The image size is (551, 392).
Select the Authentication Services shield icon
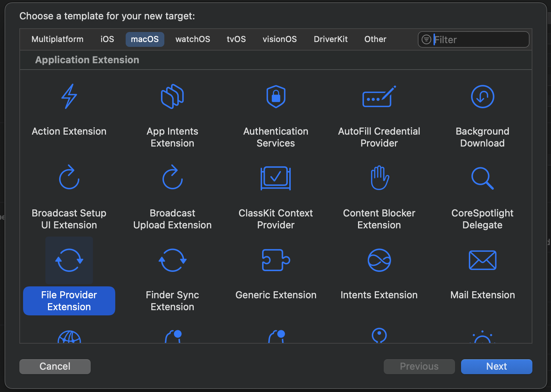pyautogui.click(x=276, y=96)
